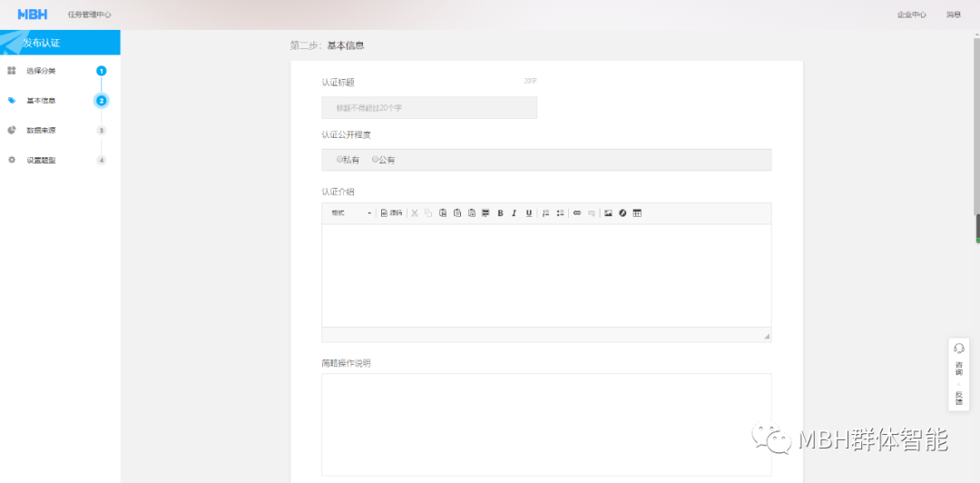Select the 私有 radio option

tap(339, 160)
